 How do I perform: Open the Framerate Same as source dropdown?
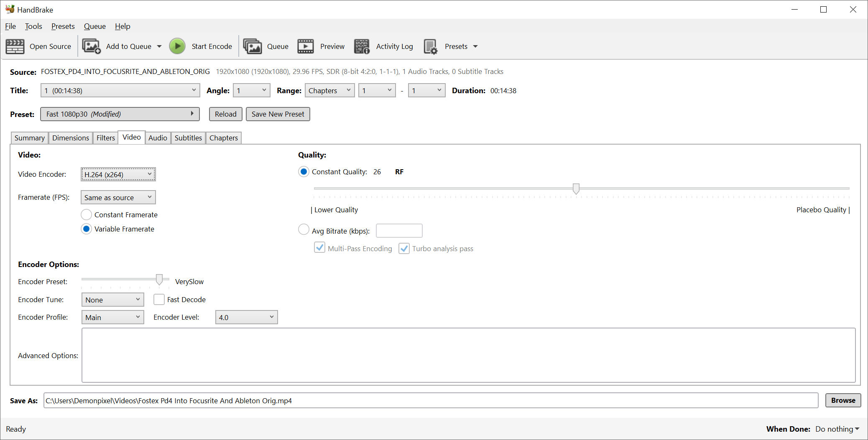pyautogui.click(x=118, y=197)
